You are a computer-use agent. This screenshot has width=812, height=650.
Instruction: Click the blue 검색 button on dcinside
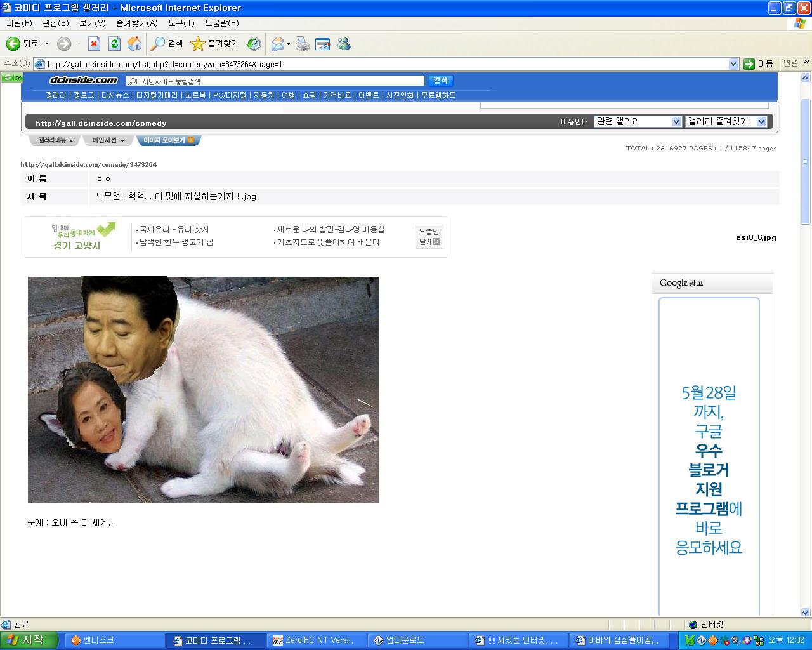coord(440,81)
